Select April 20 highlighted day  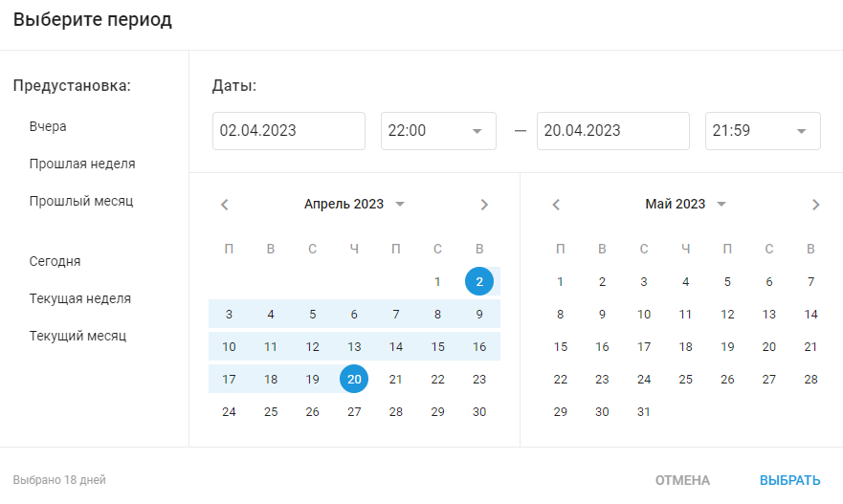point(354,379)
